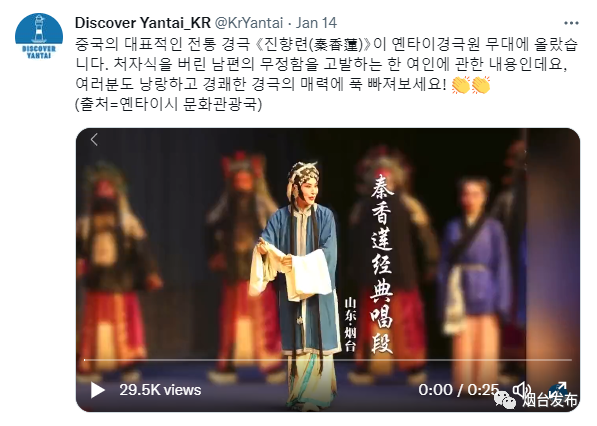This screenshot has height=426, width=597.
Task: Click the 山东·烟台 caption in video
Action: 350,324
